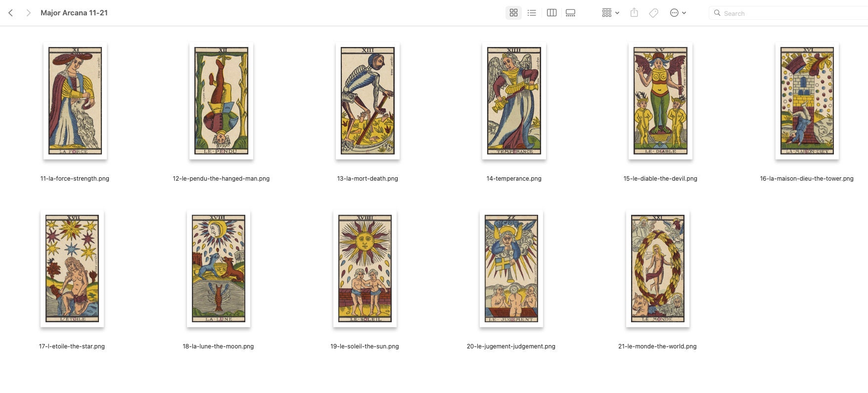Click filename 11-la-force-strength.png
Viewport: 868px width, 393px height.
(75, 179)
